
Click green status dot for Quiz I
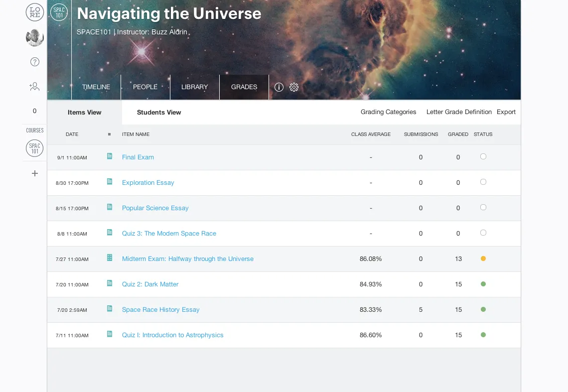[x=483, y=335]
